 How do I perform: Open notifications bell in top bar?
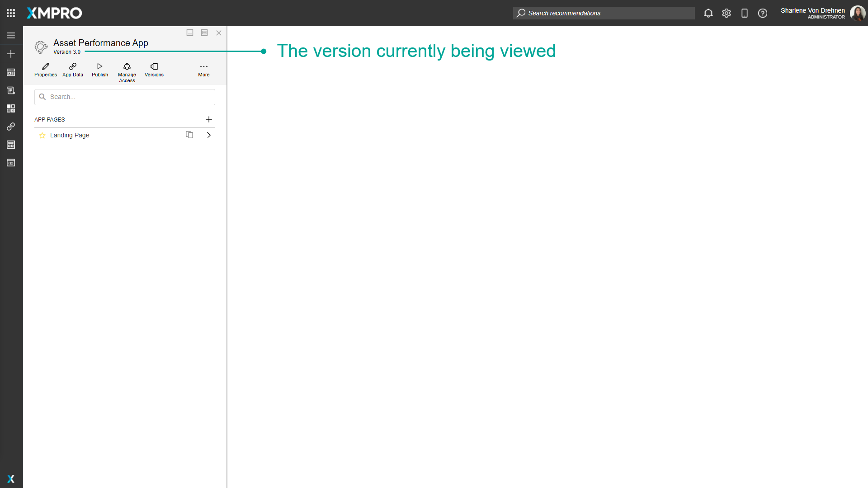(x=708, y=13)
